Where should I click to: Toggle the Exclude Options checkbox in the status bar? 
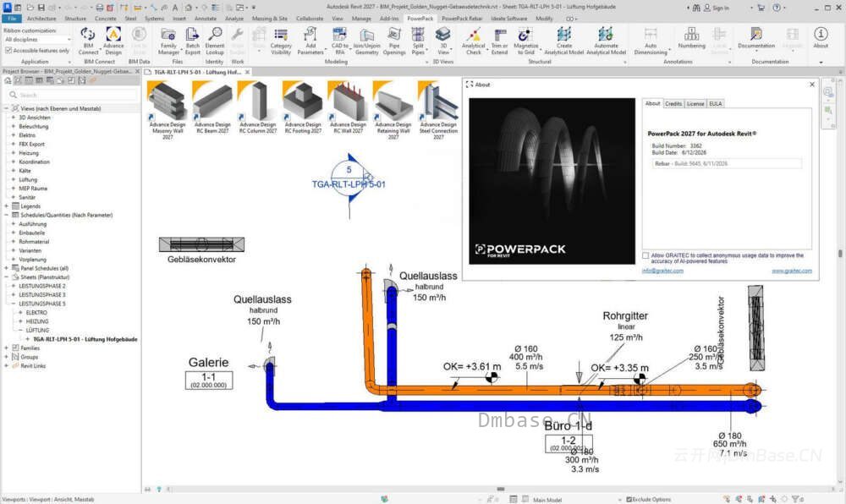[629, 500]
